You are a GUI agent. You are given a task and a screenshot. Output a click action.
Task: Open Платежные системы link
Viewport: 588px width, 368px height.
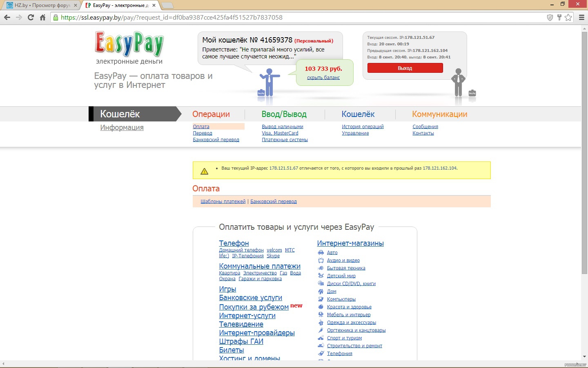285,140
